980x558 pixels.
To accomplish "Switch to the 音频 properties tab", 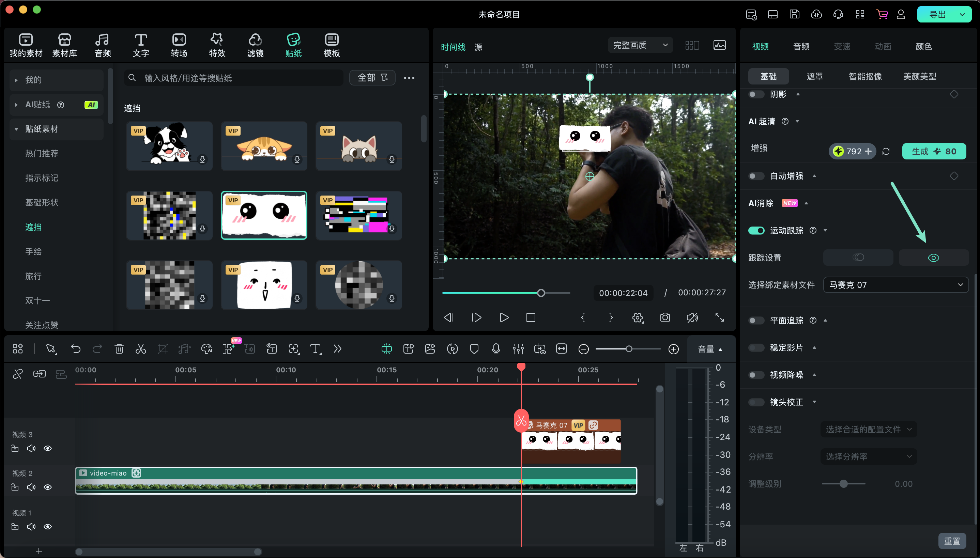I will click(801, 46).
